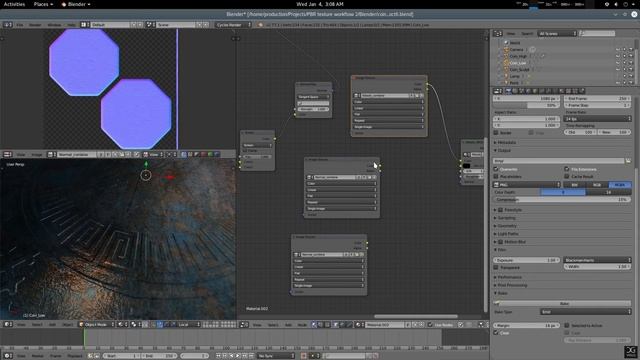Click the image name field in UV editor header
The width and height of the screenshot is (640, 360).
[76, 154]
